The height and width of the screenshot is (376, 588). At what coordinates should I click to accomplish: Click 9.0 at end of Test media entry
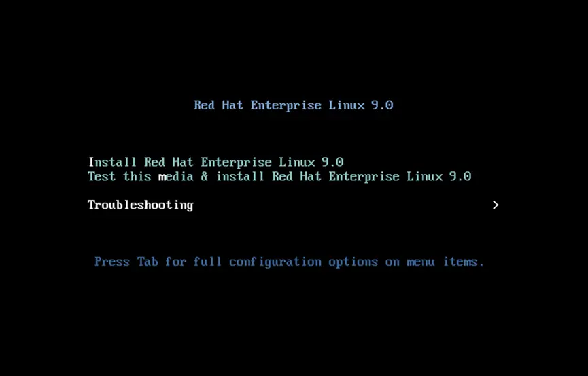coord(460,176)
